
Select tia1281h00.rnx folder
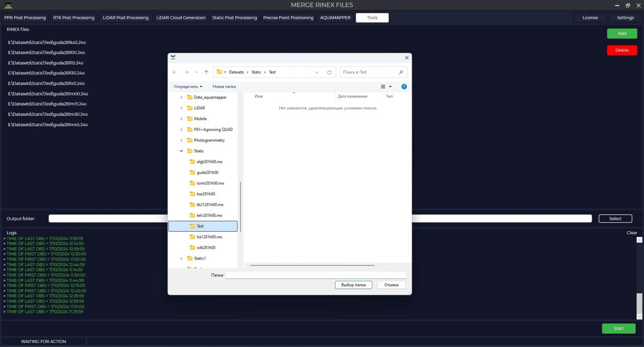(206, 237)
